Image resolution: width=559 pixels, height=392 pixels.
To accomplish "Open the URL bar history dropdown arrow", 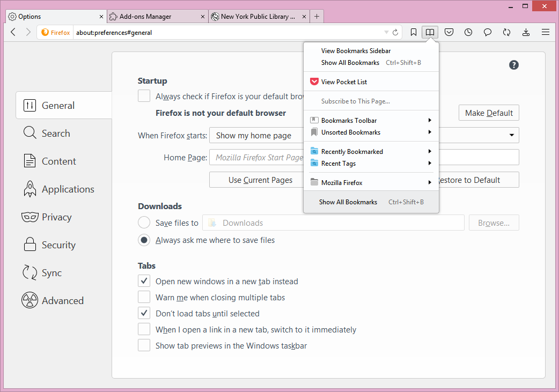I will pyautogui.click(x=386, y=32).
